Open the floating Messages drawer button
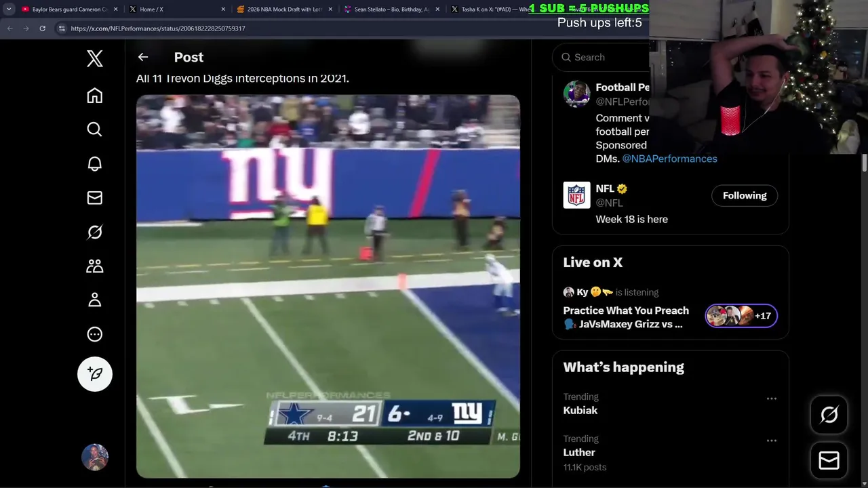The image size is (868, 488). 829,461
